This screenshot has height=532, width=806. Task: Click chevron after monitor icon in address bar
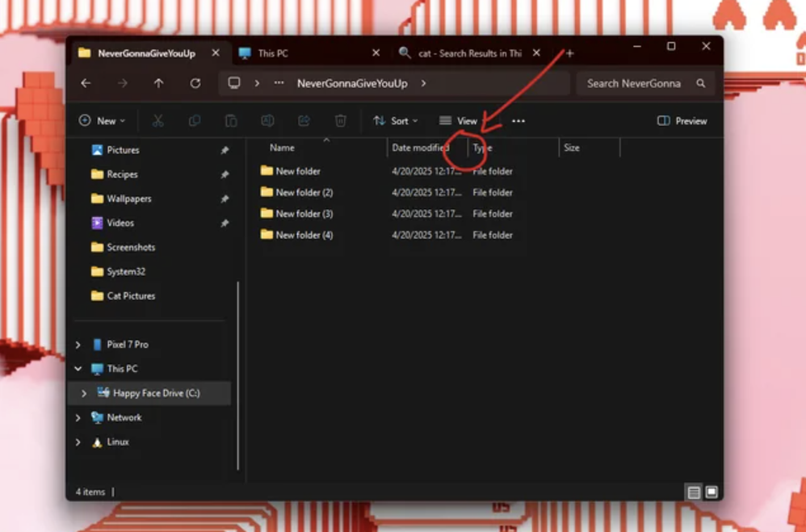coord(257,83)
